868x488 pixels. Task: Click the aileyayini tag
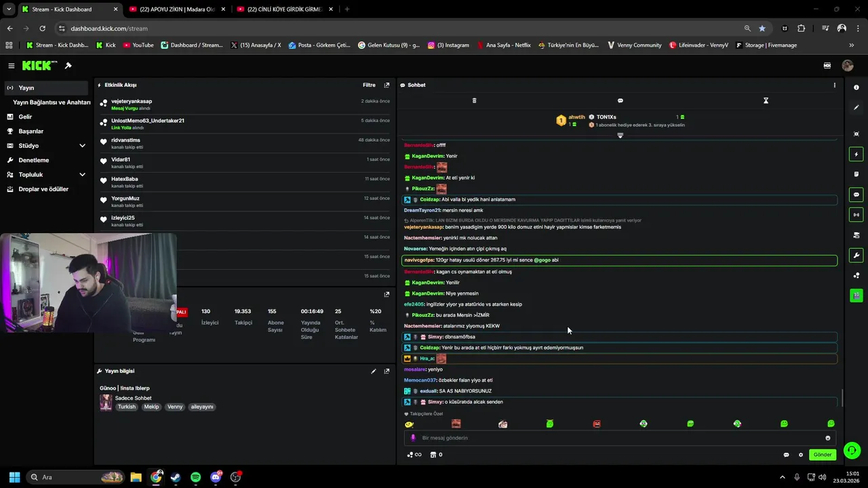(202, 407)
